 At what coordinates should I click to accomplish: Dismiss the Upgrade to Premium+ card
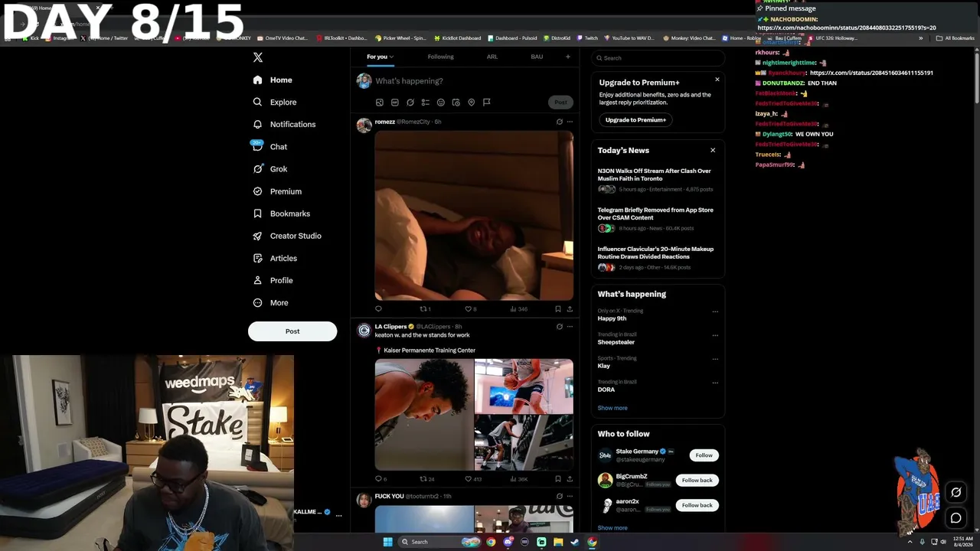[717, 80]
